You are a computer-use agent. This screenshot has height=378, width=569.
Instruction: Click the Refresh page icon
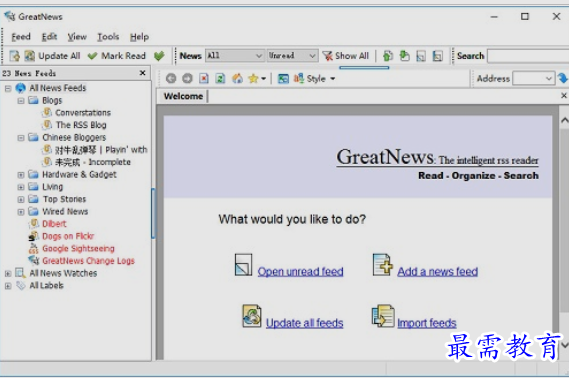click(x=220, y=78)
